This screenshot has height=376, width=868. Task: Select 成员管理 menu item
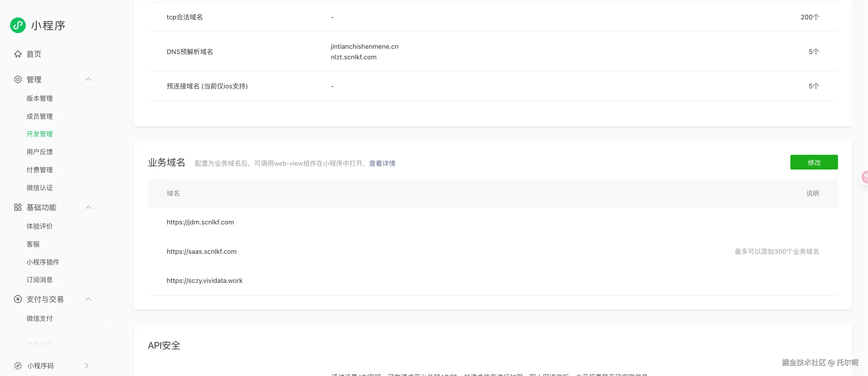pyautogui.click(x=39, y=116)
